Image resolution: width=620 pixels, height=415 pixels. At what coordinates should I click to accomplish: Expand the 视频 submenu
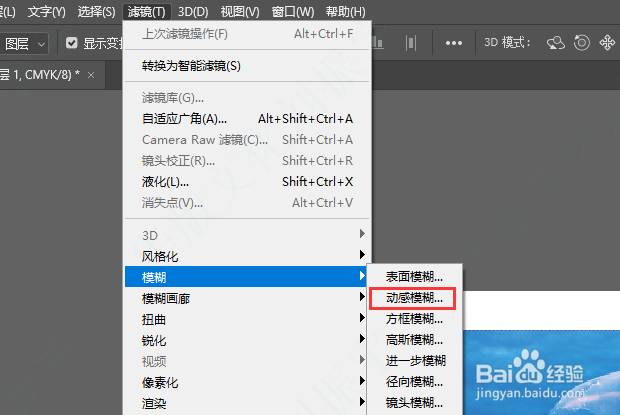tap(246, 361)
